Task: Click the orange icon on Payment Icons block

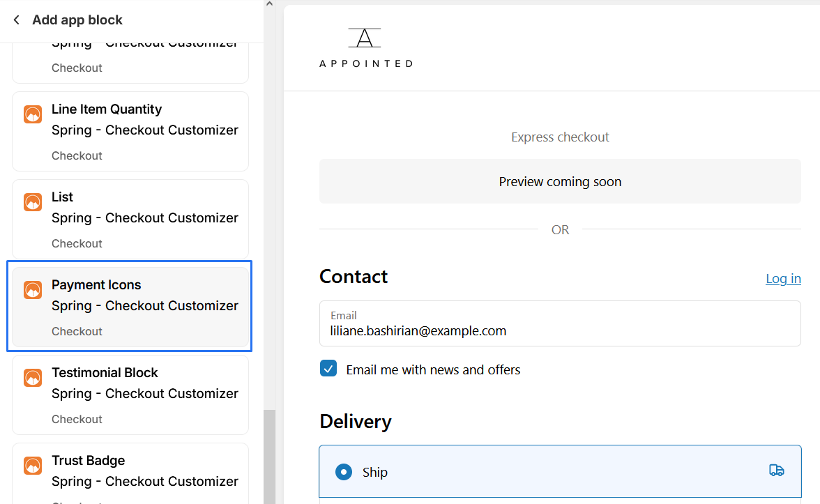Action: pos(33,290)
